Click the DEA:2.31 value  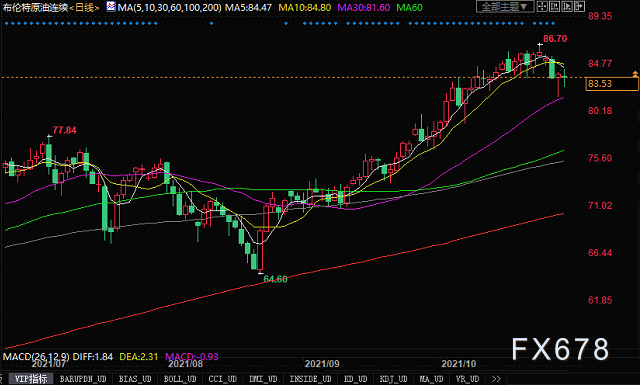click(x=139, y=357)
